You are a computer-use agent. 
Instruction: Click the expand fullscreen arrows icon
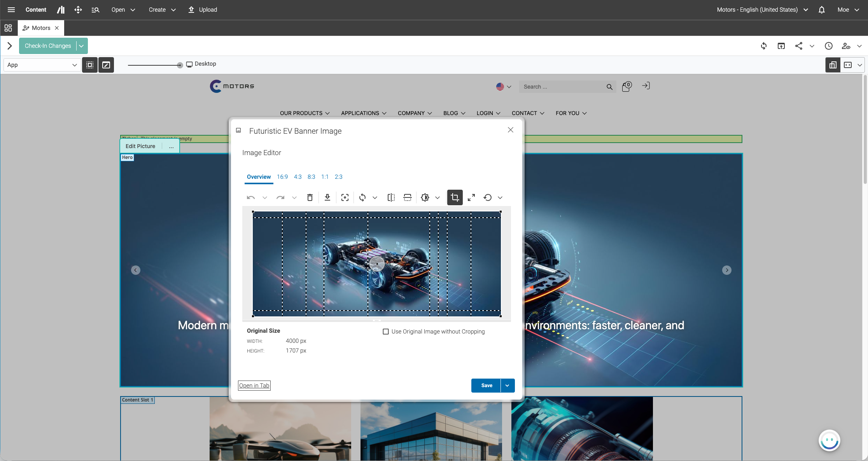tap(471, 197)
